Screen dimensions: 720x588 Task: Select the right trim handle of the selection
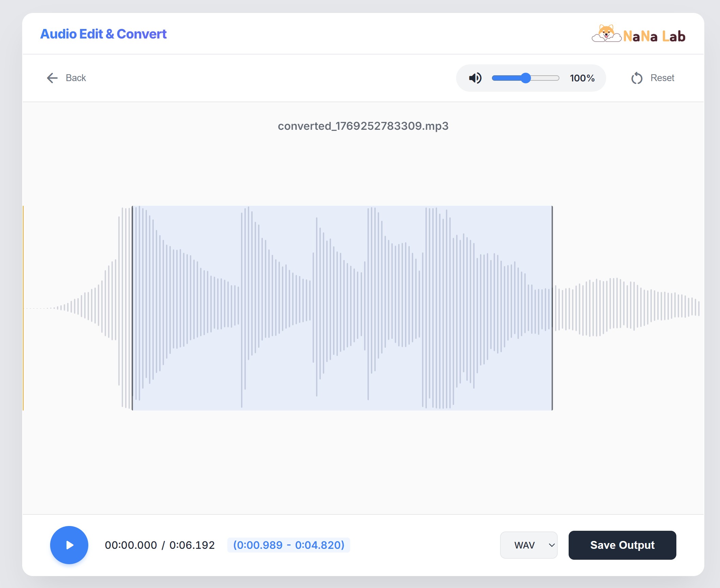point(552,308)
